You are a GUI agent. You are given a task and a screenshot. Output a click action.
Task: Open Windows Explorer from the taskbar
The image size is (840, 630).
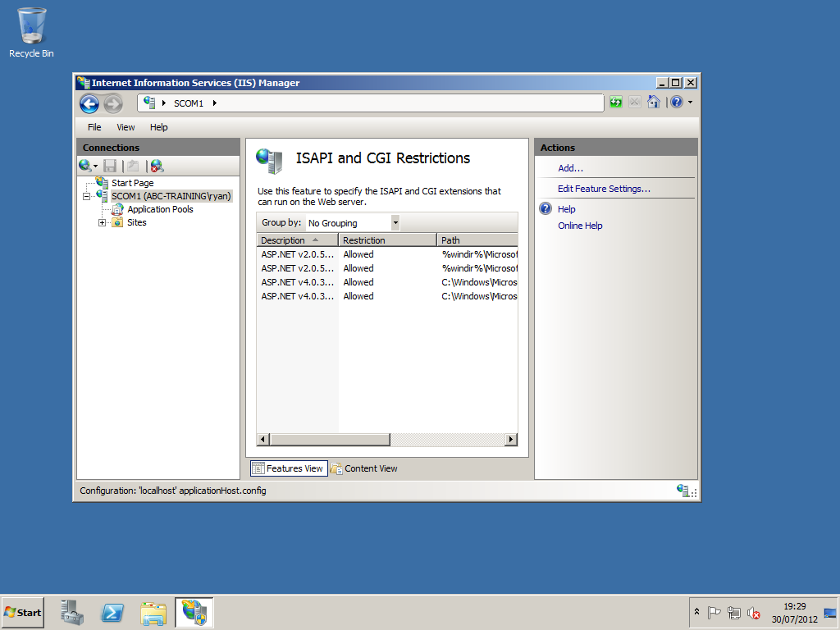click(153, 614)
